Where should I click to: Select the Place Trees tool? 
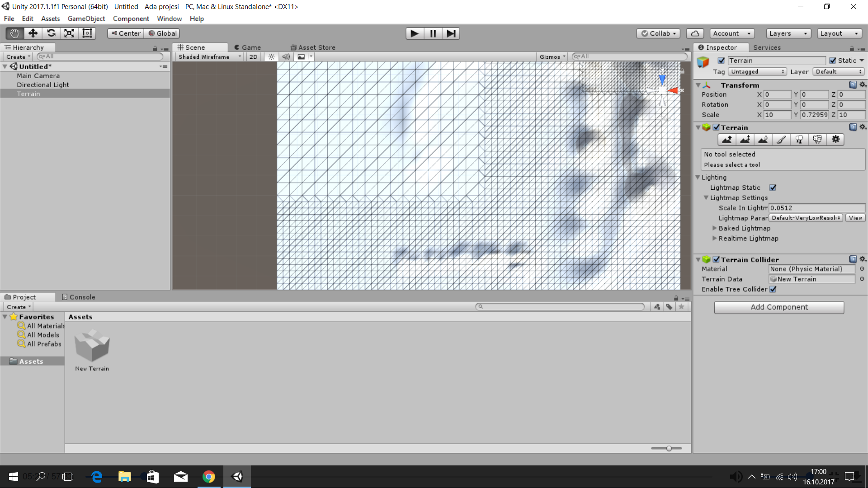click(x=799, y=140)
